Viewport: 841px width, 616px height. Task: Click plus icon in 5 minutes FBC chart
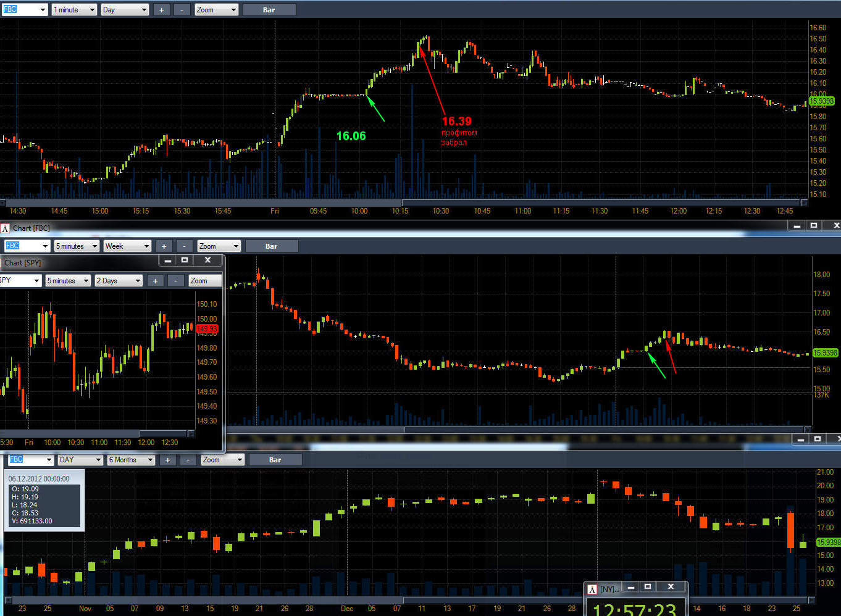164,246
